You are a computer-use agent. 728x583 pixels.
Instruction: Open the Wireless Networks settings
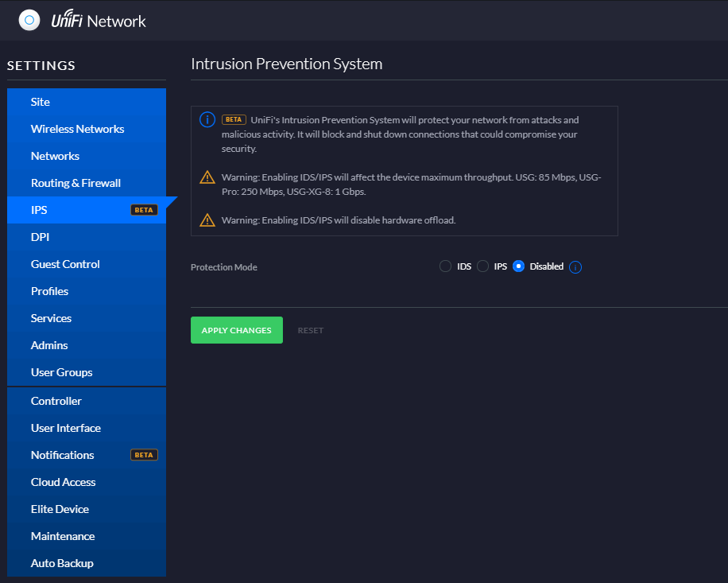(77, 129)
